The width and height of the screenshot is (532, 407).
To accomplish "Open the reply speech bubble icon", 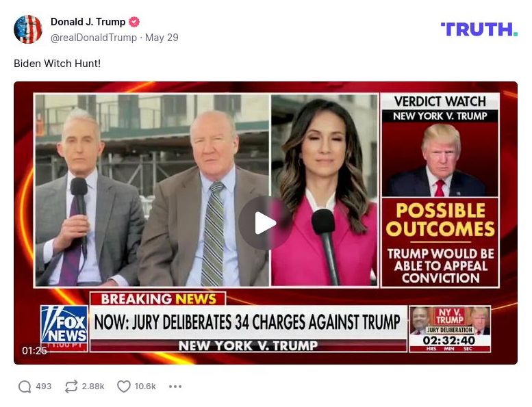I will point(25,386).
